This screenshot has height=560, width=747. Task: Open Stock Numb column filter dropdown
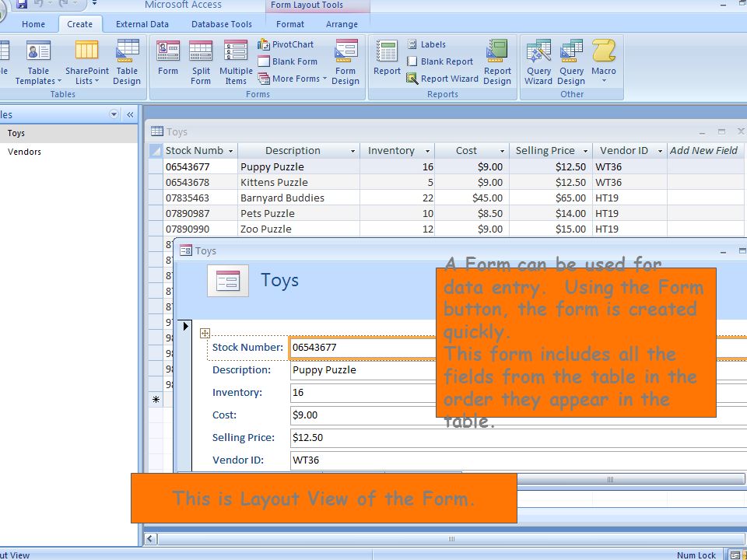(x=230, y=151)
